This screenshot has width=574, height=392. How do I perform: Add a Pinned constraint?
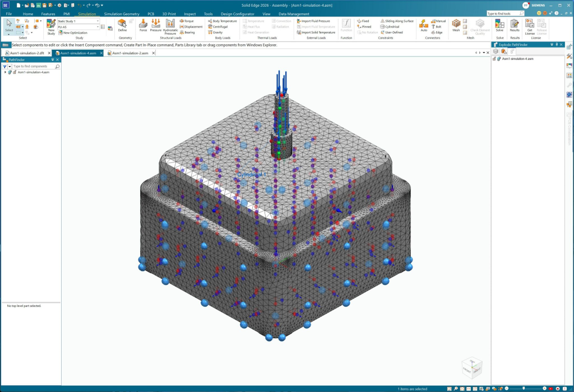click(364, 27)
